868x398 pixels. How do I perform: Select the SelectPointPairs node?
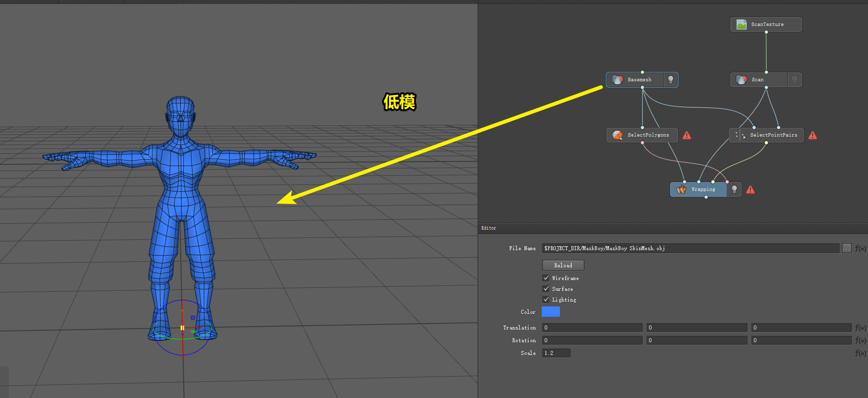pyautogui.click(x=766, y=135)
